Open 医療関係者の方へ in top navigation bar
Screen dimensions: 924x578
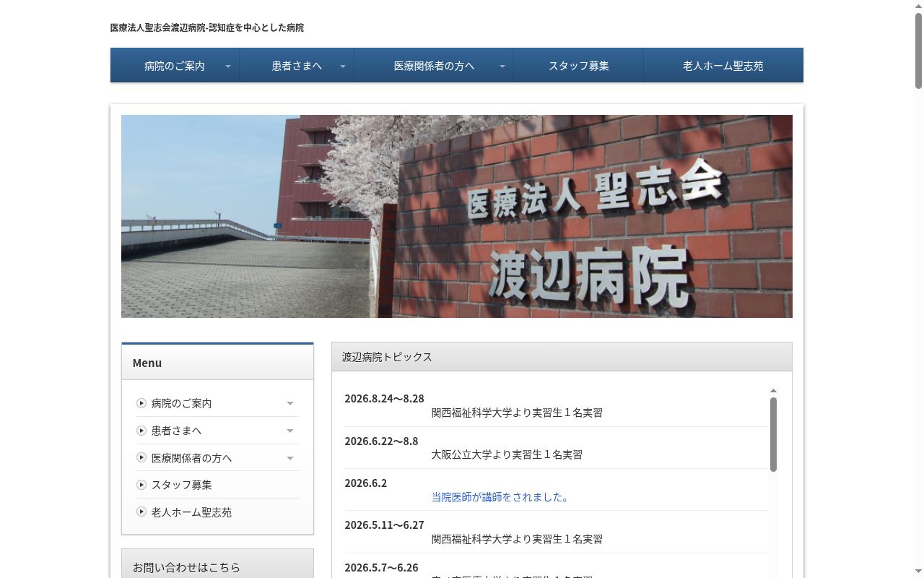tap(434, 66)
